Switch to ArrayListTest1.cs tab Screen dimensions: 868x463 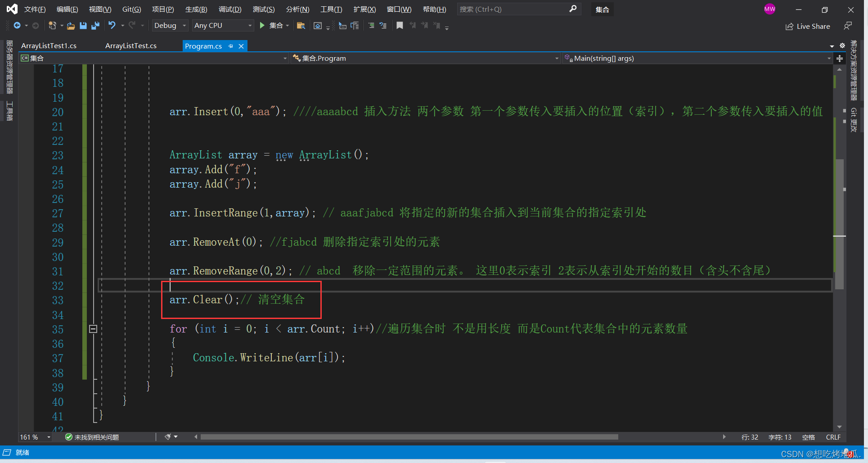pos(49,46)
